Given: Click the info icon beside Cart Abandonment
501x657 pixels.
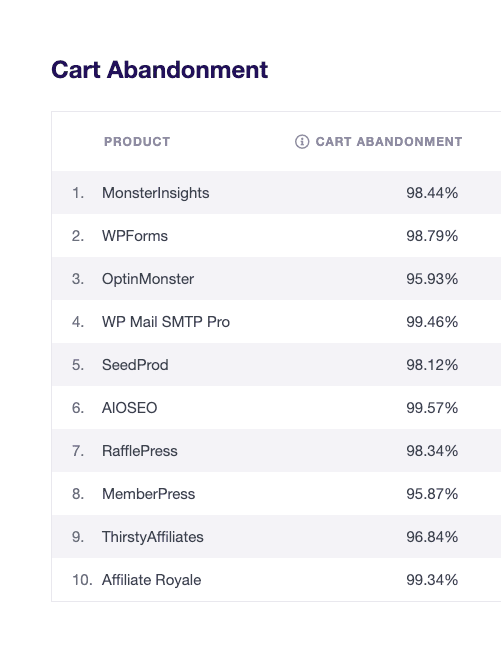Looking at the screenshot, I should pos(302,142).
